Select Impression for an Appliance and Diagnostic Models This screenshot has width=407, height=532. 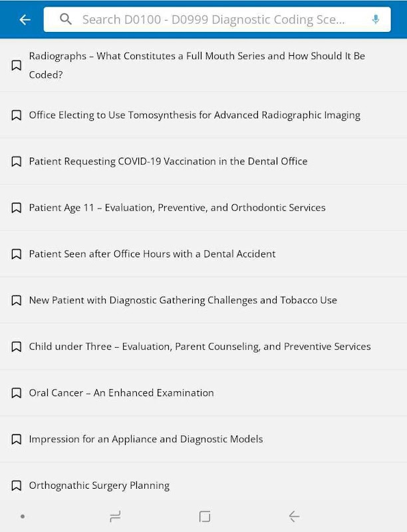click(x=146, y=440)
